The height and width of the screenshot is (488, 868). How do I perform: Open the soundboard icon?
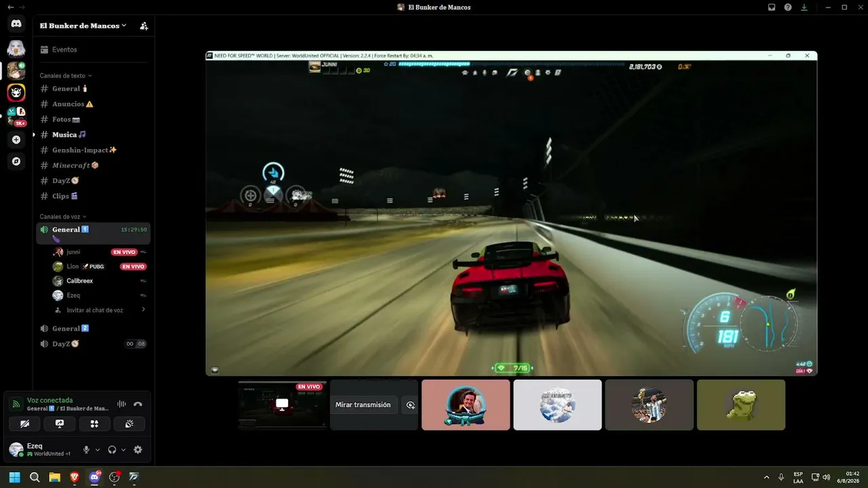click(x=129, y=424)
